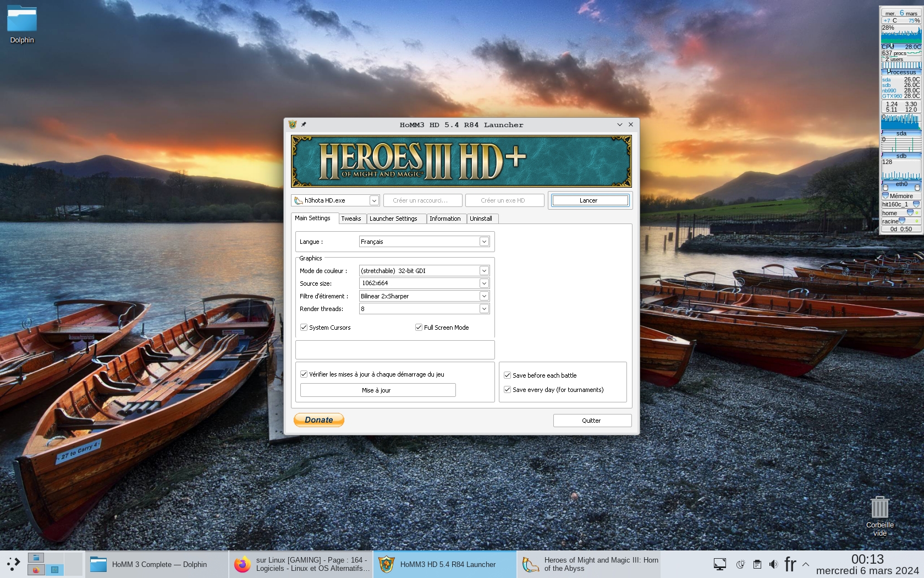Disable the System Cursors checkbox
924x578 pixels.
point(304,328)
